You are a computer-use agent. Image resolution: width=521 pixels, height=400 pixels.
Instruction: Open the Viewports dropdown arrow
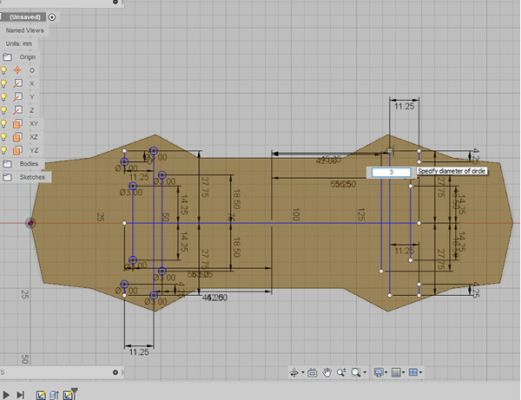click(421, 372)
